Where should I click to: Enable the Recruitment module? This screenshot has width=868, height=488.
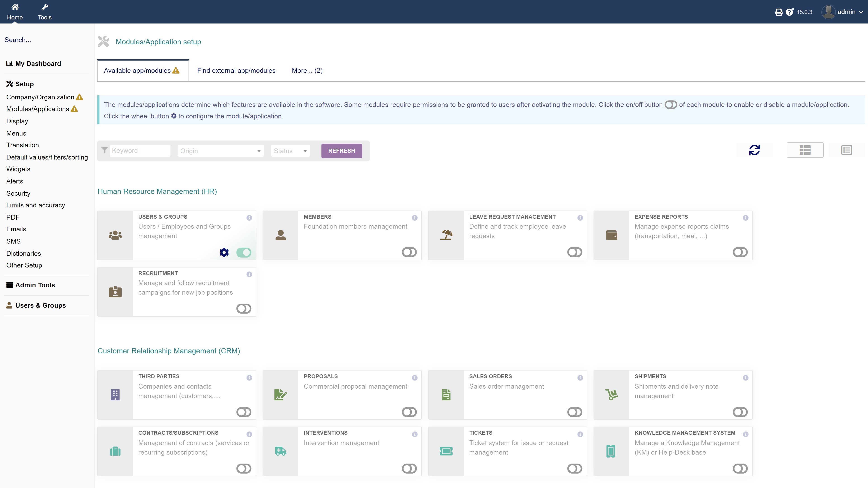pos(244,309)
